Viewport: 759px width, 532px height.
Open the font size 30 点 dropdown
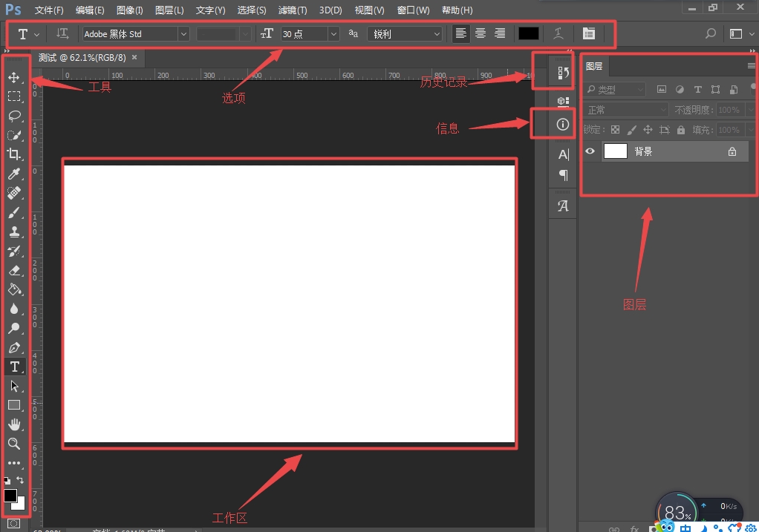pyautogui.click(x=333, y=34)
